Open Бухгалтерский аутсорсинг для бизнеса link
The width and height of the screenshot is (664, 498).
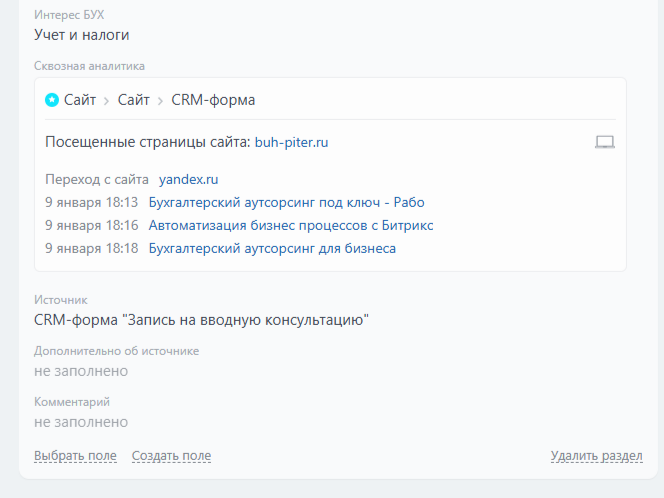(x=272, y=248)
